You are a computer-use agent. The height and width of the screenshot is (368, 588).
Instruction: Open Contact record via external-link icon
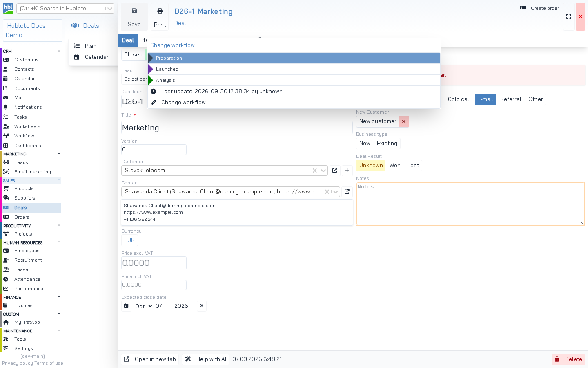347,192
